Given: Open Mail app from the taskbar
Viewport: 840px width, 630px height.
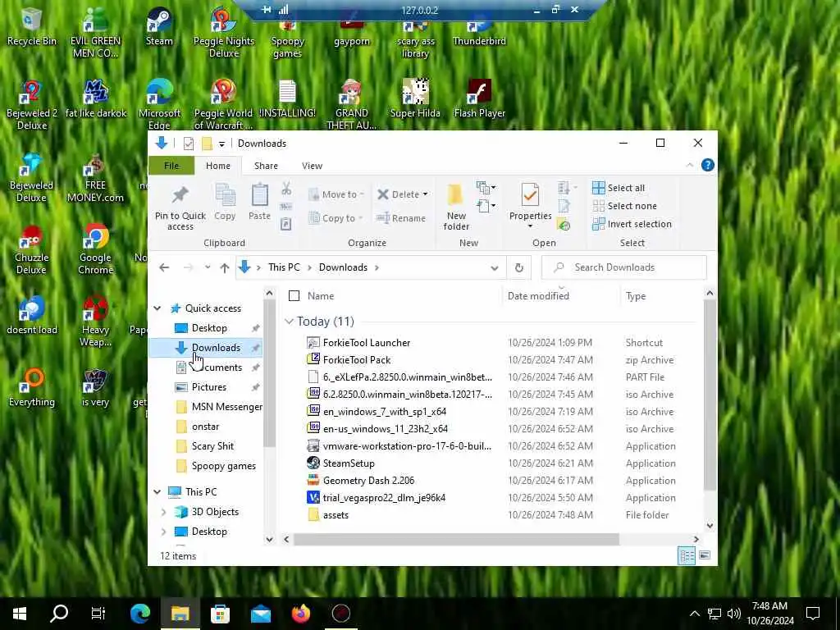Looking at the screenshot, I should pyautogui.click(x=261, y=613).
